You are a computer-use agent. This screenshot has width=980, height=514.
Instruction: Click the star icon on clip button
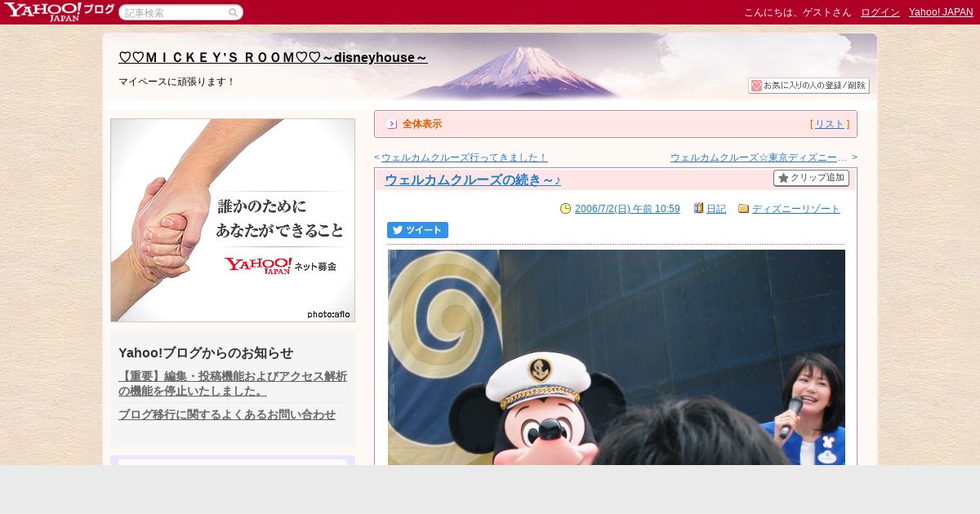783,178
